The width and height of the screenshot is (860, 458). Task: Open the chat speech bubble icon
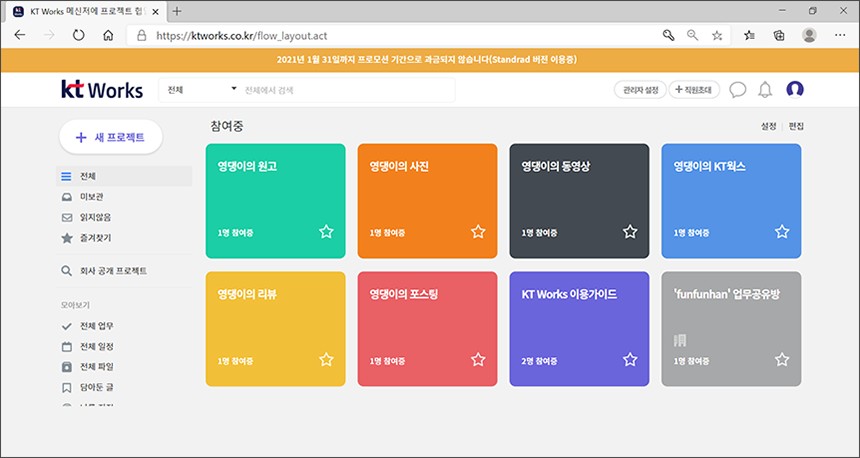coord(738,90)
